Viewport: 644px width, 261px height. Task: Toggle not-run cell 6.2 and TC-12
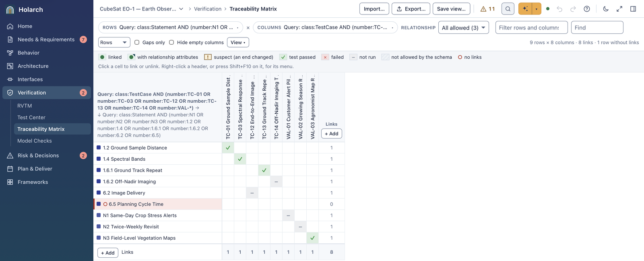(x=252, y=193)
